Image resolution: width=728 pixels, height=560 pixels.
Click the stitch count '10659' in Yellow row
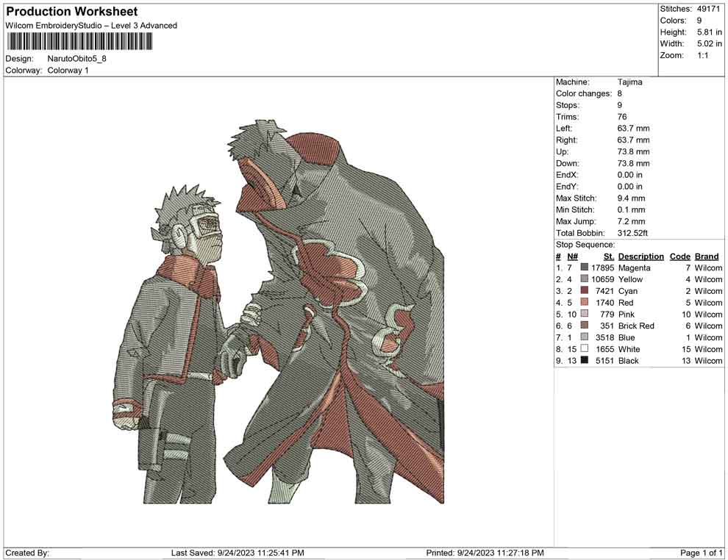coord(602,279)
